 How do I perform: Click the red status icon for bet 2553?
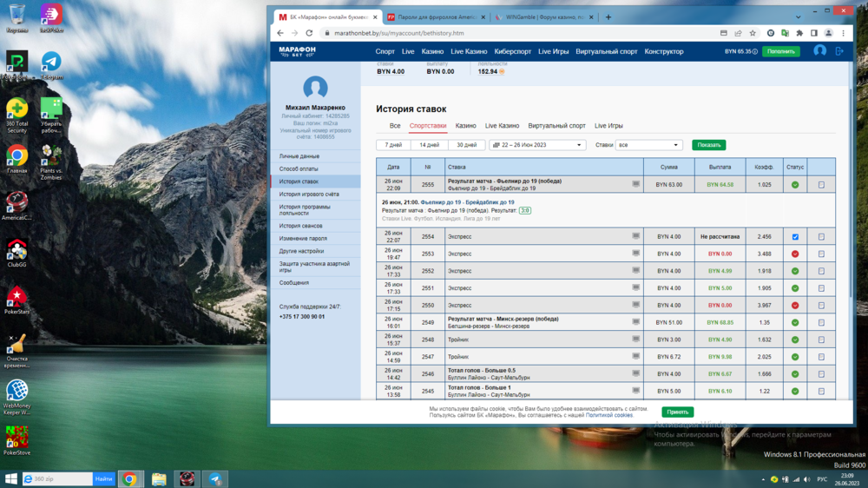[795, 254]
